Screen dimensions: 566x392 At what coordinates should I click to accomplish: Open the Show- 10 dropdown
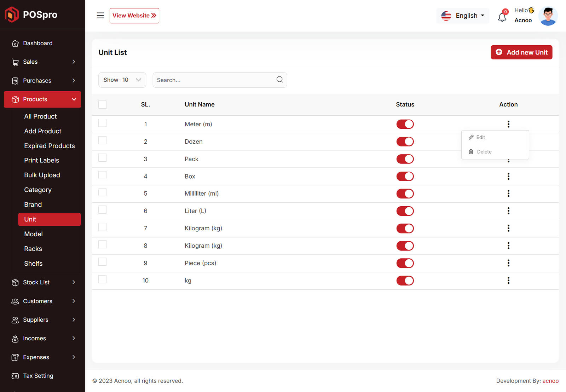tap(122, 80)
